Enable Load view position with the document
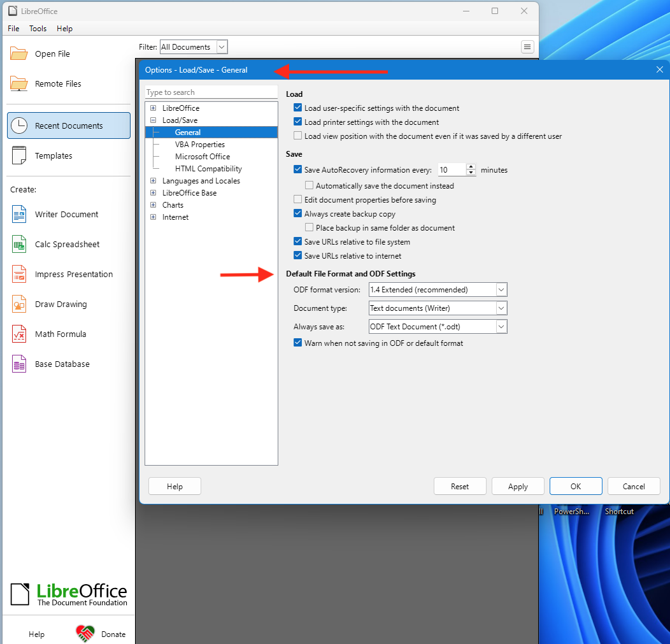The image size is (670, 644). point(298,136)
